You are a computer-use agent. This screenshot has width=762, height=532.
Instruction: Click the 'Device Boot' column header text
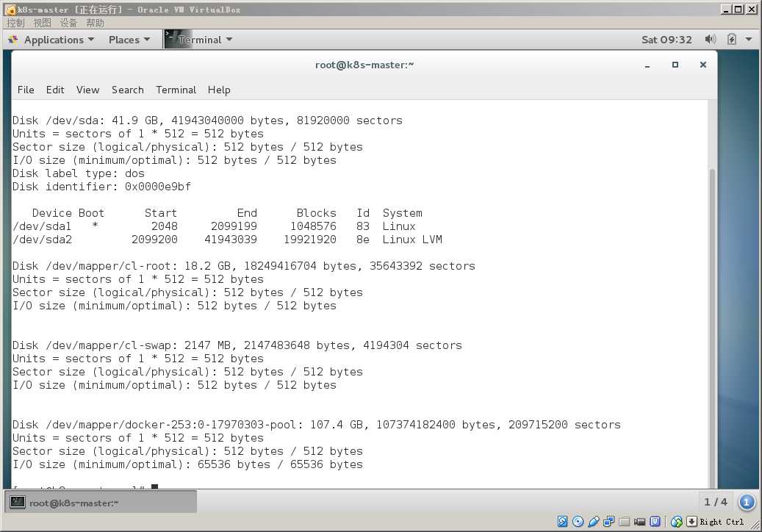point(68,213)
